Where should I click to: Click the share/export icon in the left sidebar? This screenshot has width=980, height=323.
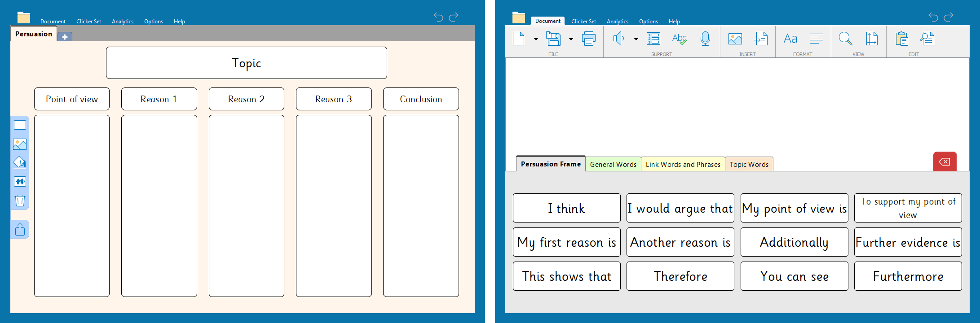click(x=20, y=229)
